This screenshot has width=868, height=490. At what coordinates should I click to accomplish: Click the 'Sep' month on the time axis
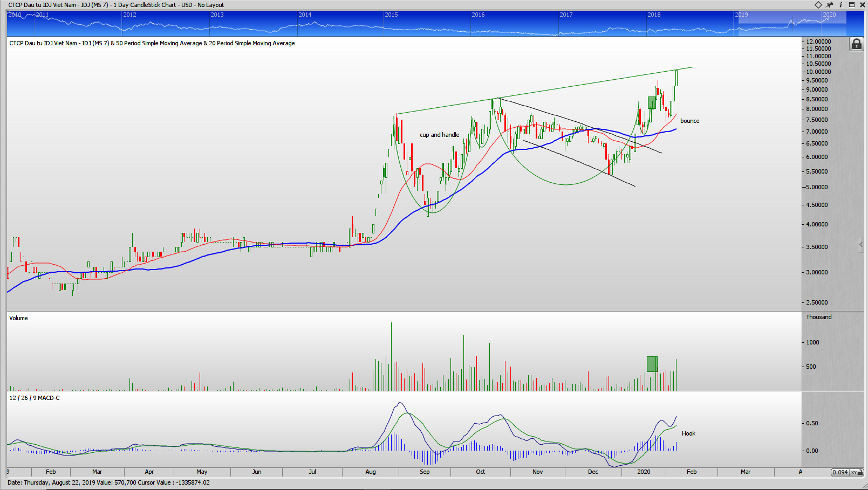coord(425,472)
